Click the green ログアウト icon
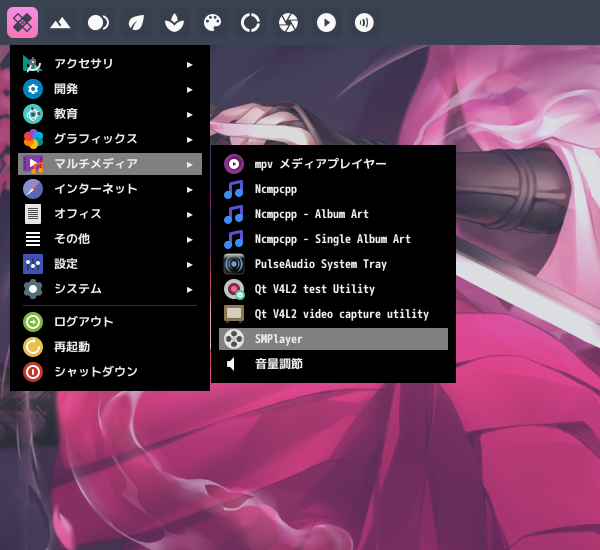The image size is (600, 550). coord(33,322)
